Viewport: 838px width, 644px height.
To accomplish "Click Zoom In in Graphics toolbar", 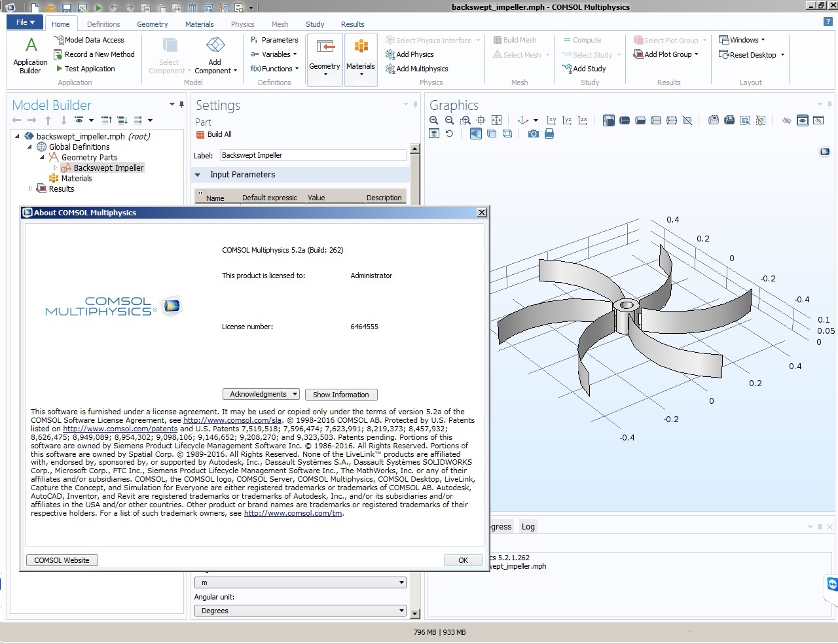I will tap(433, 120).
